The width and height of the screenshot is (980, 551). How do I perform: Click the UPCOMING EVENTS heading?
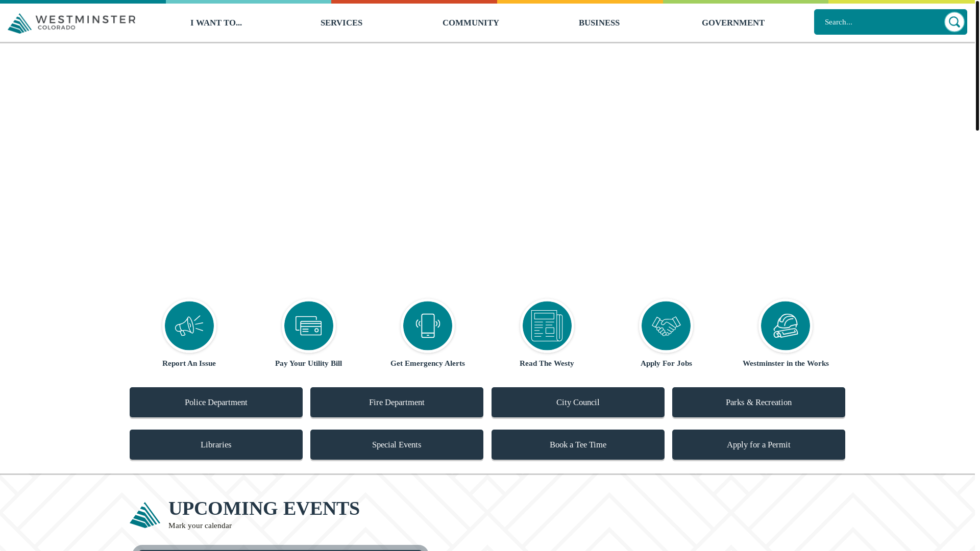[264, 508]
